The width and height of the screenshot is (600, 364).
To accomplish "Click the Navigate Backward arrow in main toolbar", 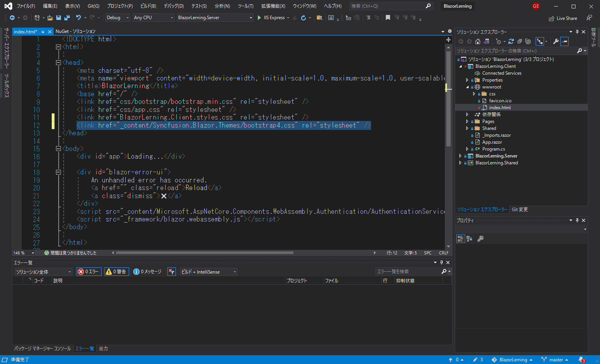I will (x=12, y=18).
